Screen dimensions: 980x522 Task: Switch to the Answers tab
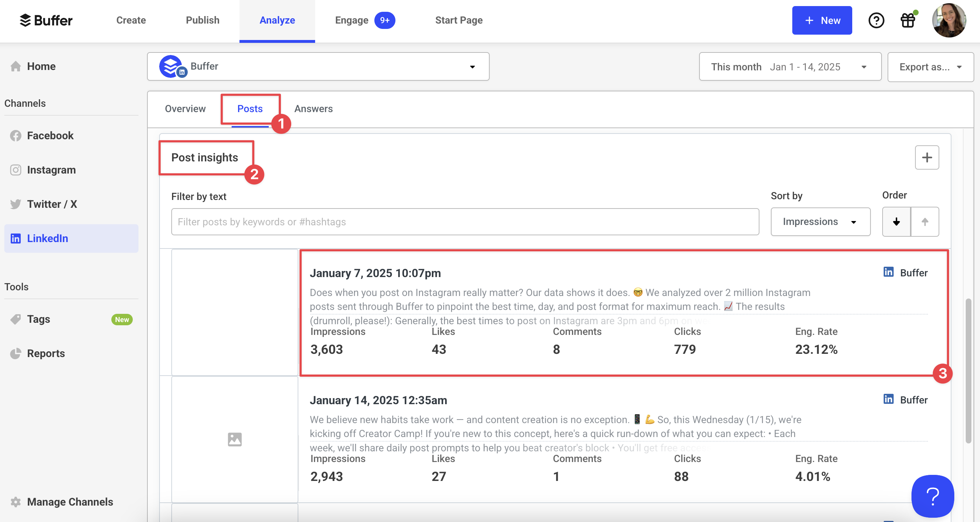(313, 109)
